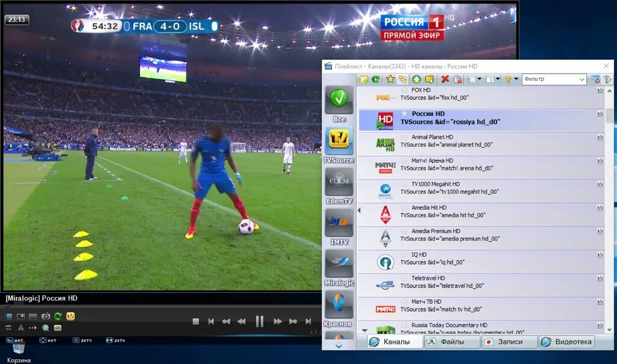Open the aspect ratio авто setting
This screenshot has height=364, width=617.
coord(115,340)
